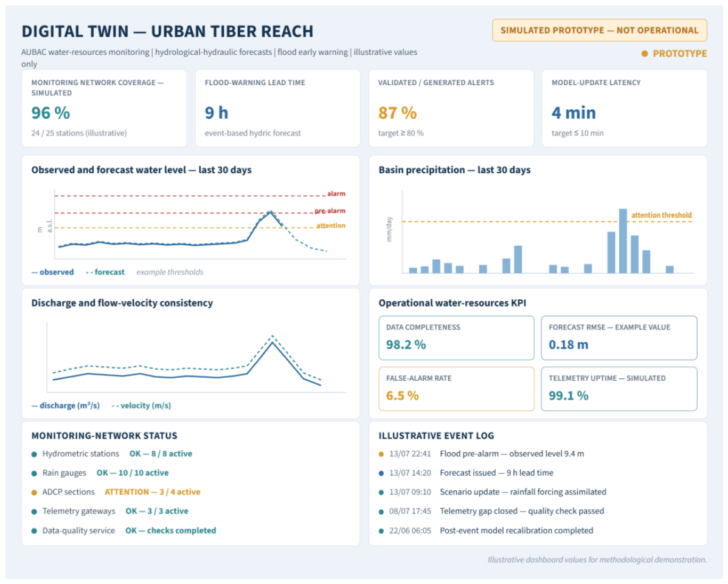Click the '9 h' flood-warning lead time value
This screenshot has width=728, height=584.
pos(217,113)
